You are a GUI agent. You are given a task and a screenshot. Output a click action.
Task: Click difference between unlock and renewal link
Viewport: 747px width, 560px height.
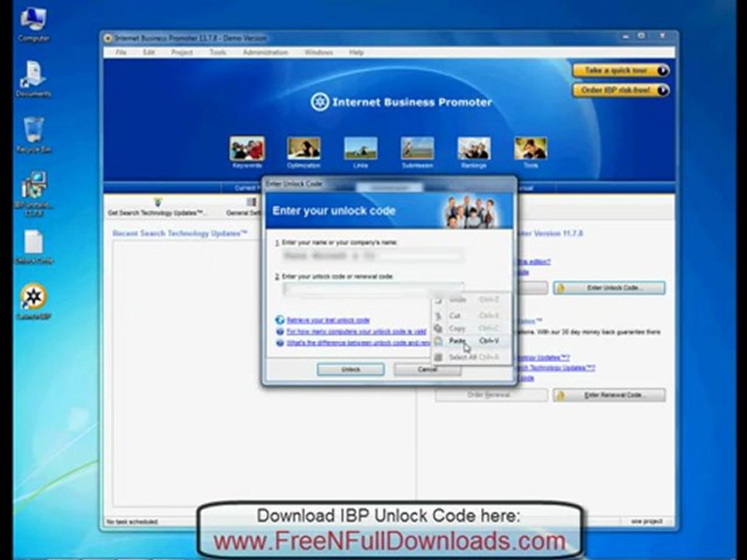pos(358,343)
